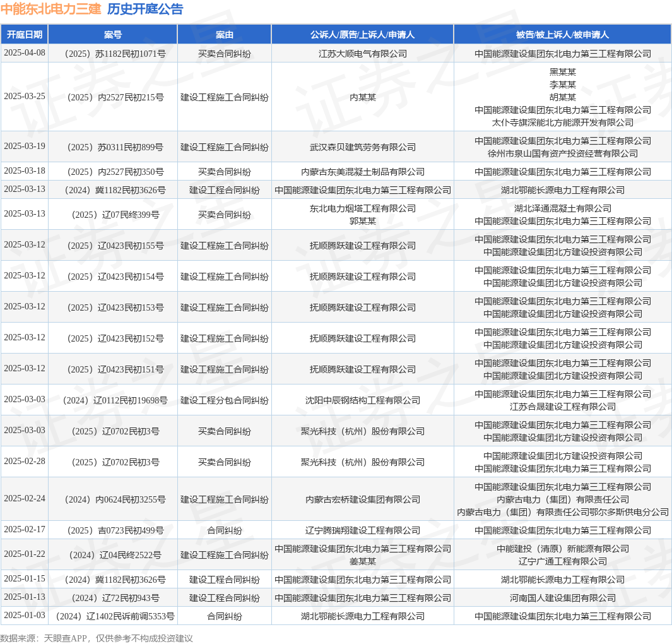Click 合同纠纷 in the 2025-02-17 row

tap(224, 531)
